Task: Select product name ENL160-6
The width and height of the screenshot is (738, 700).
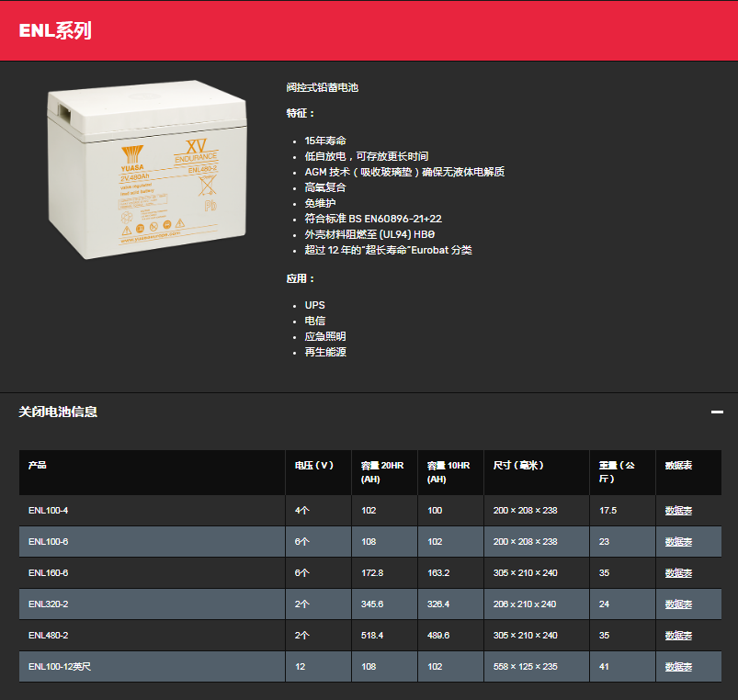Action: point(48,573)
